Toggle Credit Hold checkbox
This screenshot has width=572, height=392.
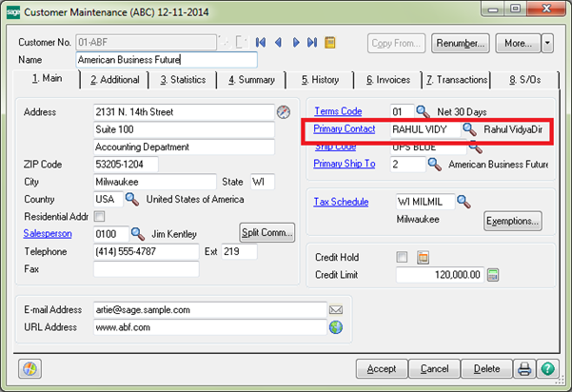pyautogui.click(x=402, y=257)
